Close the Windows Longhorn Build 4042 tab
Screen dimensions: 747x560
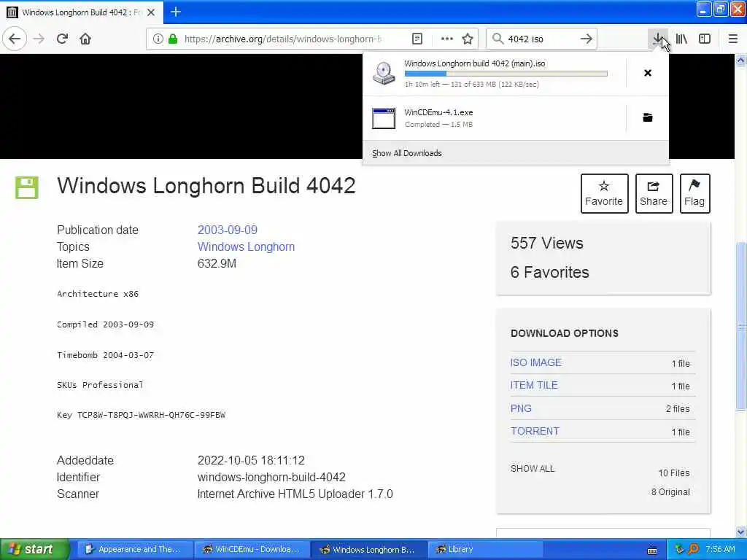click(151, 12)
